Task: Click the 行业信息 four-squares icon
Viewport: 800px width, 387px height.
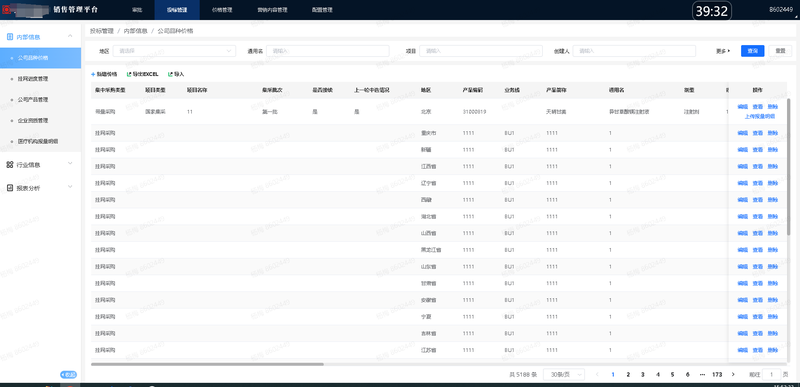Action: pyautogui.click(x=10, y=165)
